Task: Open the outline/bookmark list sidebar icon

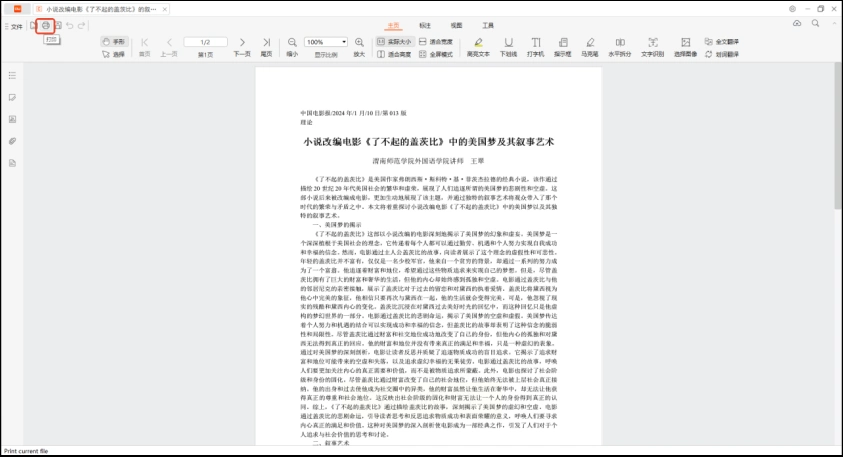Action: (12, 75)
